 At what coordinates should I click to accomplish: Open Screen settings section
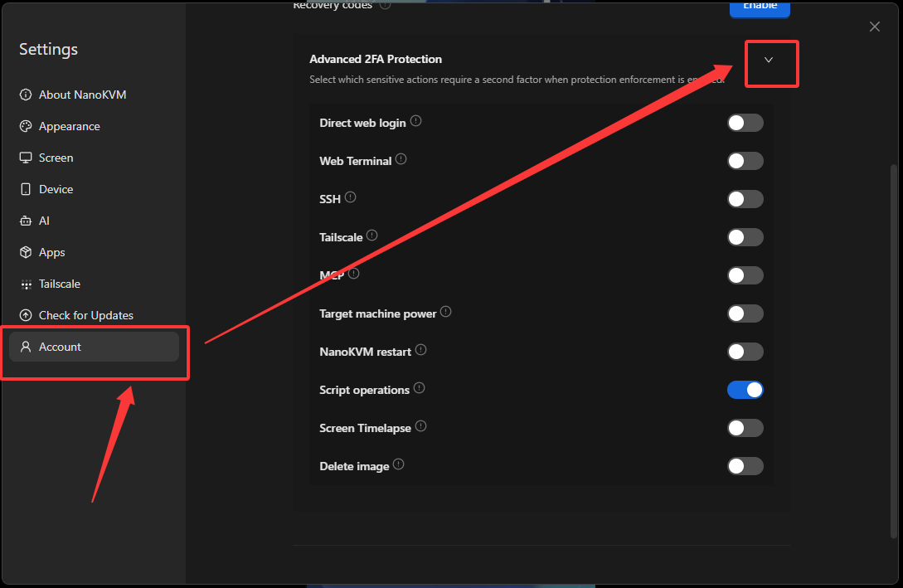click(94, 158)
